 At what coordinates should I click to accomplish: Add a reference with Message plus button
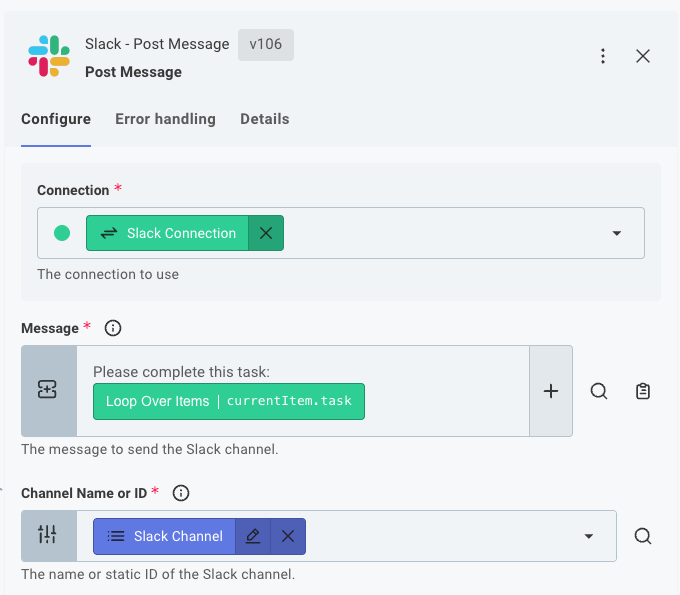551,391
